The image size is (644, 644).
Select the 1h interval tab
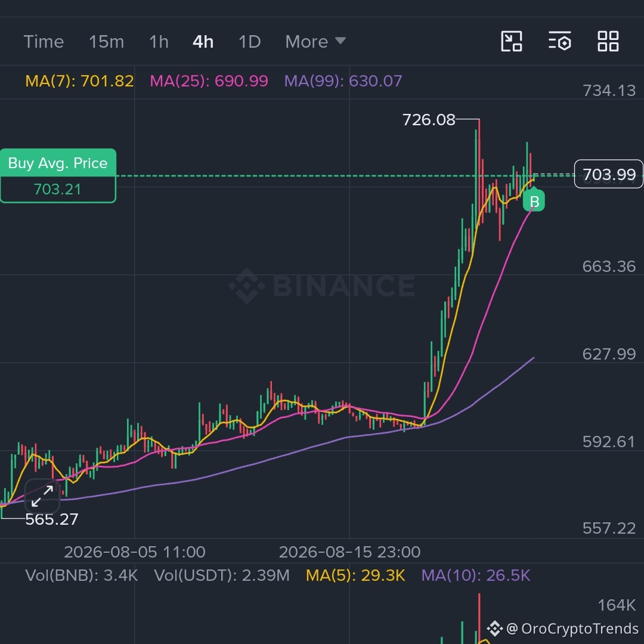click(x=159, y=42)
